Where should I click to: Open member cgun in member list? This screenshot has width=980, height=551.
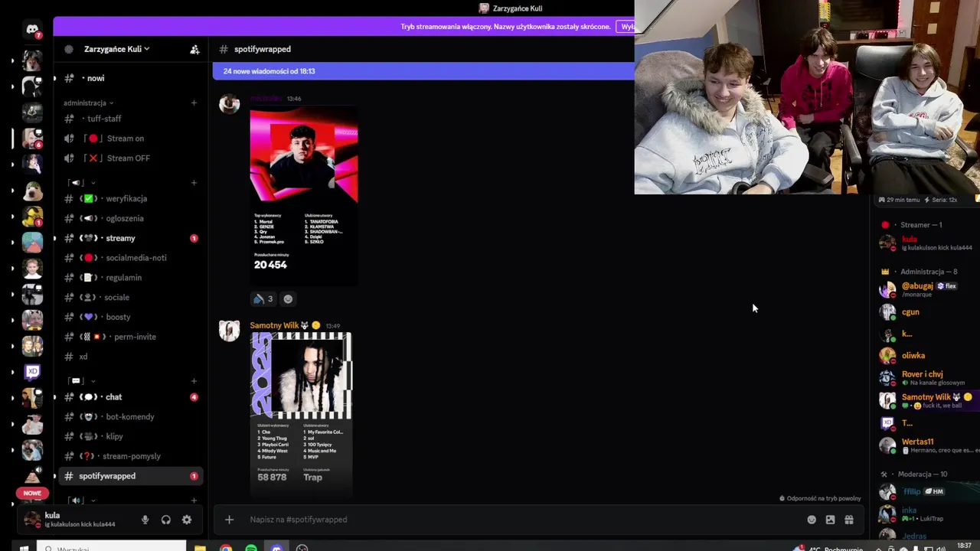pyautogui.click(x=925, y=312)
